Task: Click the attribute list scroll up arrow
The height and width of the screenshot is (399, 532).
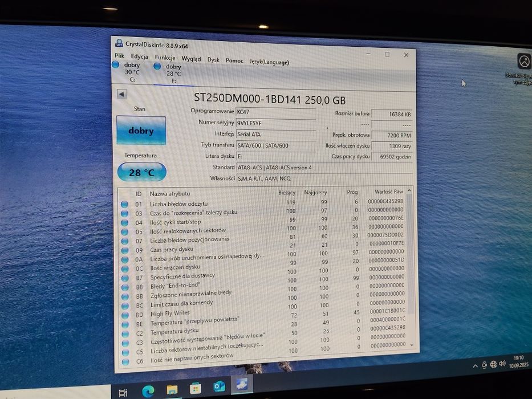Action: 409,190
